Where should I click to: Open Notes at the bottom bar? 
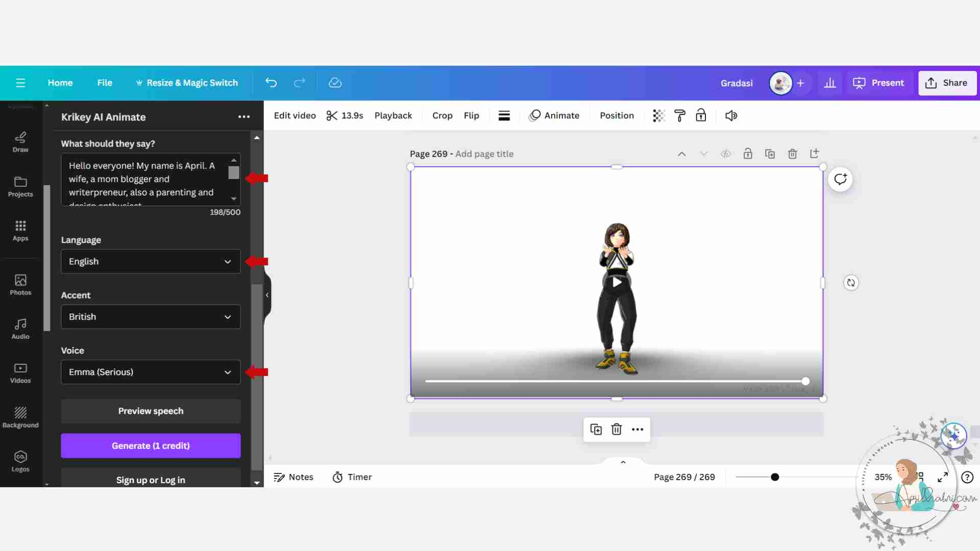pyautogui.click(x=293, y=477)
